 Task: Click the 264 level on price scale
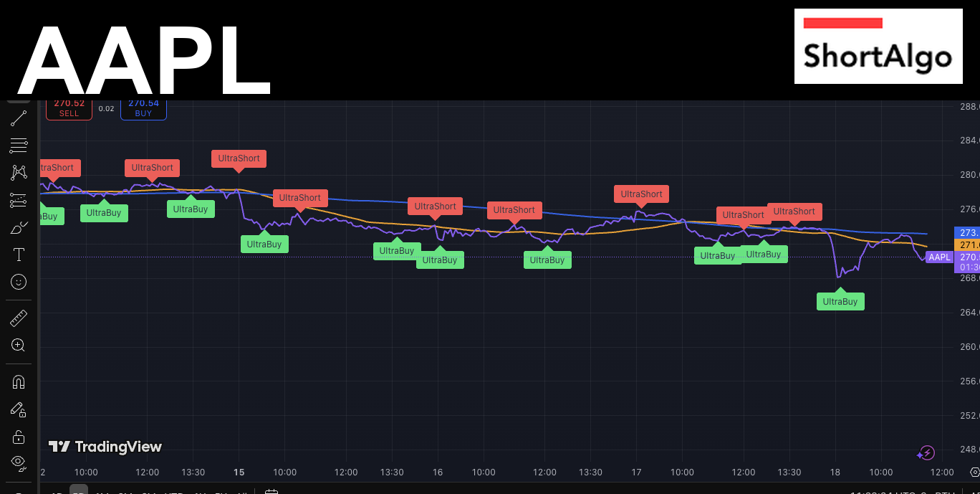(x=969, y=312)
